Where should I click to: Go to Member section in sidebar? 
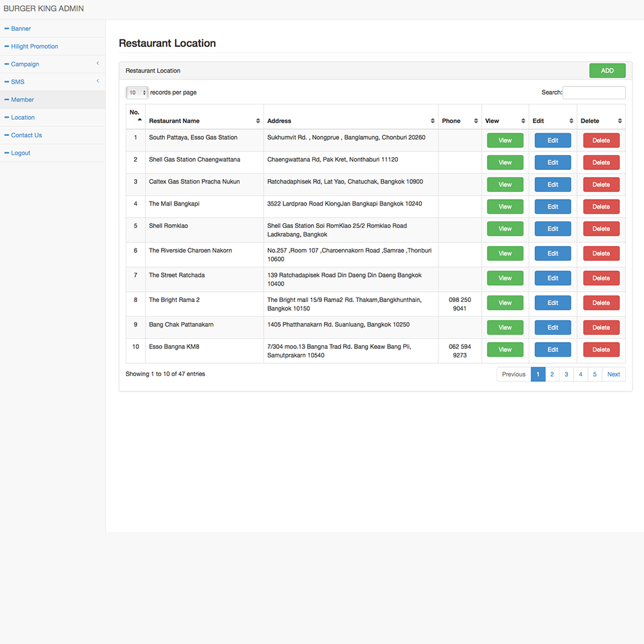coord(23,100)
